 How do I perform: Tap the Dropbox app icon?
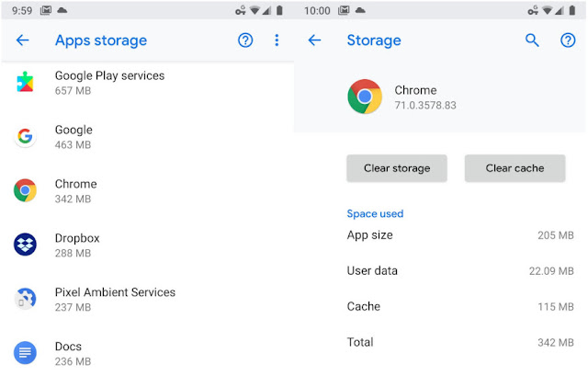[25, 245]
